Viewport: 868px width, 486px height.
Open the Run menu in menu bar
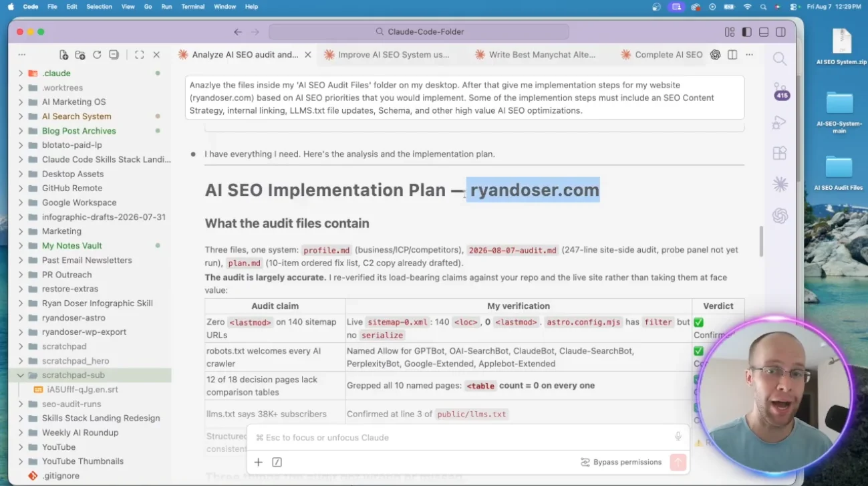(x=166, y=7)
